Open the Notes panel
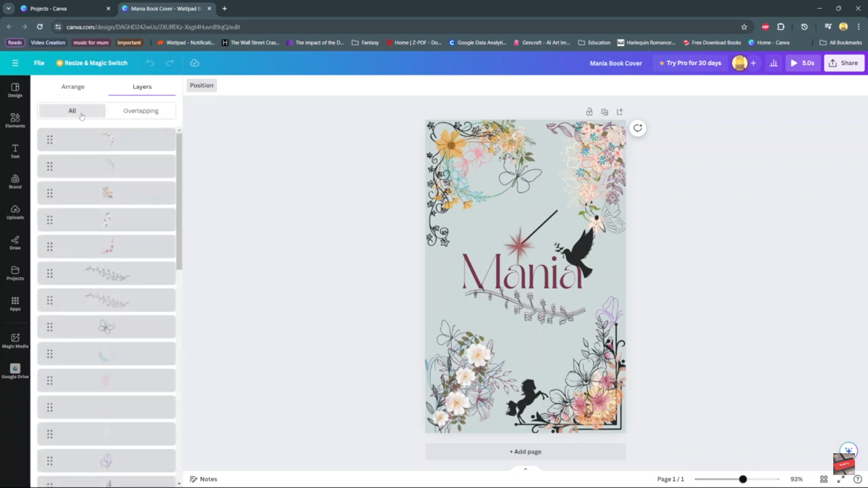 (x=203, y=479)
